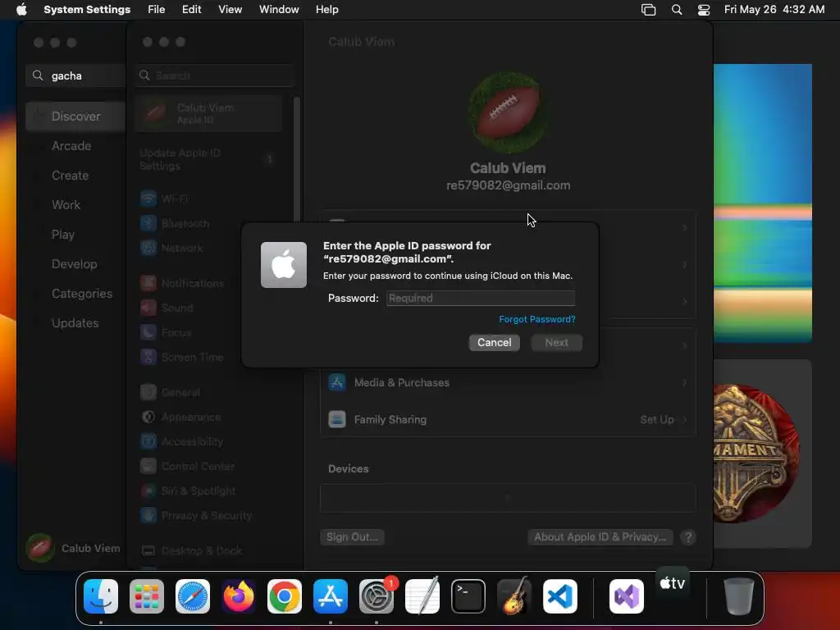This screenshot has height=630, width=840.
Task: Open Spotlight search in menu bar
Action: point(677,10)
